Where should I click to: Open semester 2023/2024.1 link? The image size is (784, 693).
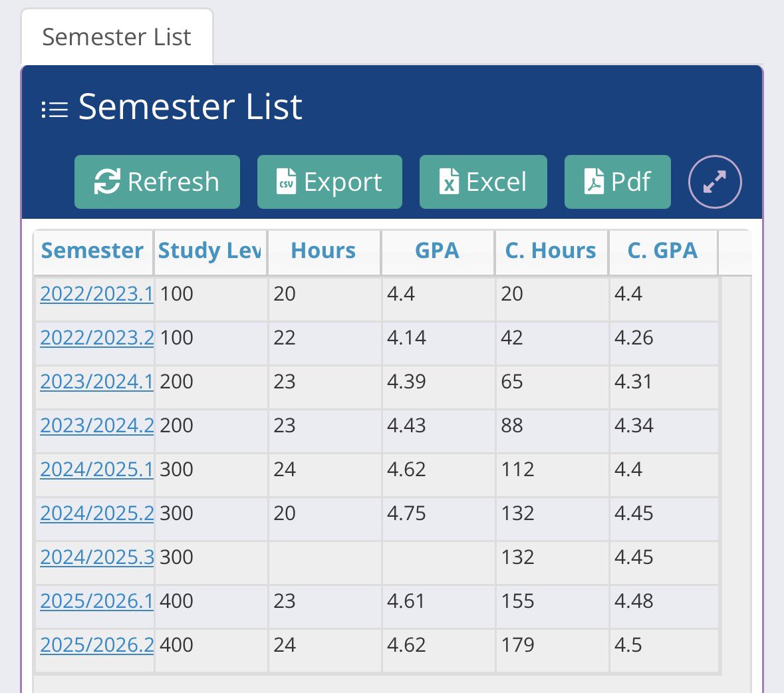click(96, 382)
